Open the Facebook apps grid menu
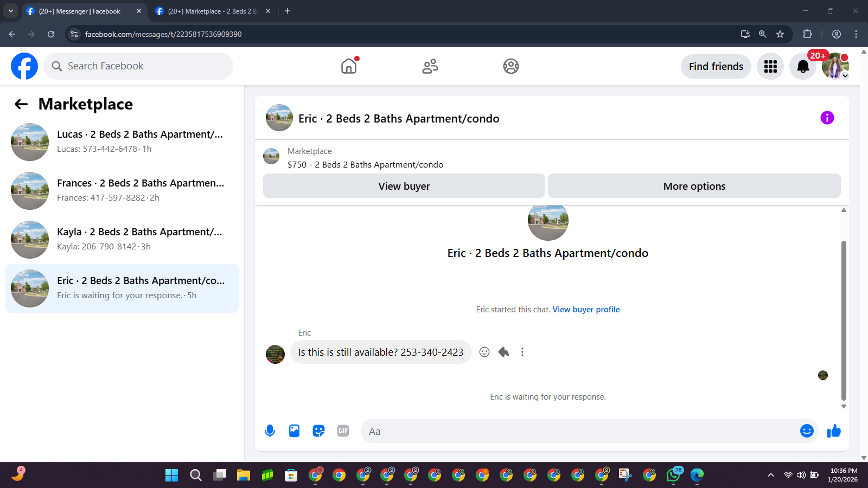This screenshot has height=488, width=868. [x=770, y=66]
